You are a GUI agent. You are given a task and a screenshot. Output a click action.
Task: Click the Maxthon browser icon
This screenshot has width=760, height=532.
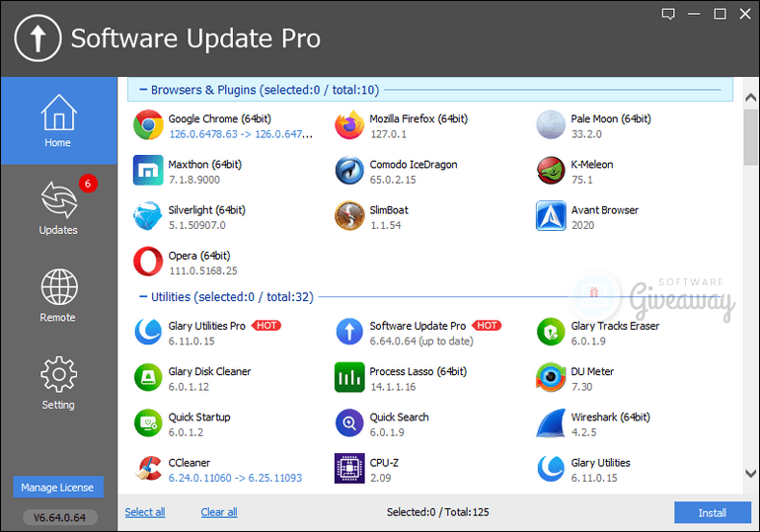click(148, 171)
